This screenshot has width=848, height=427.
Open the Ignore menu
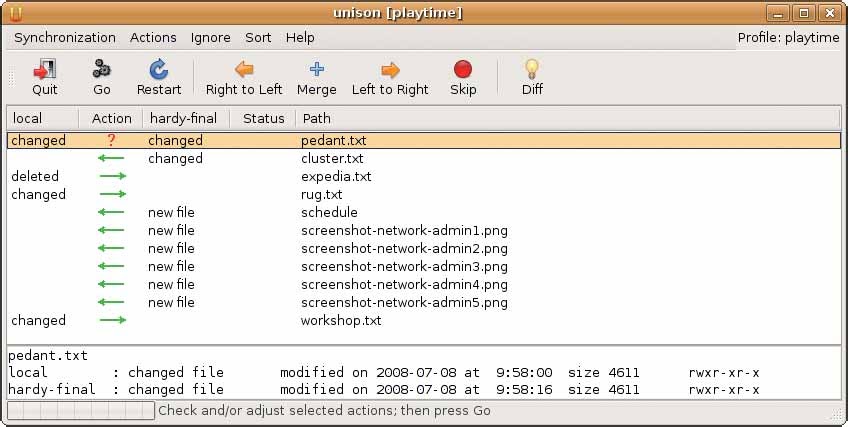point(210,37)
